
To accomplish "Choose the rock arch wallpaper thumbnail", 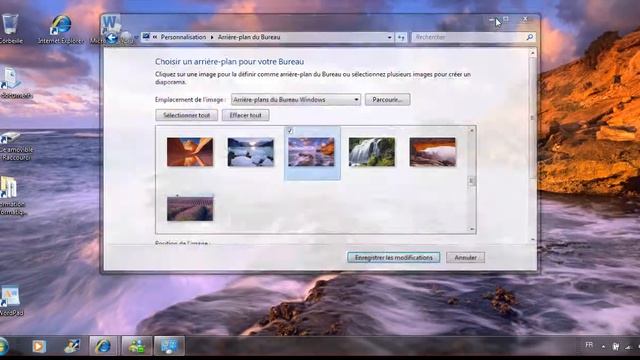I will [433, 152].
